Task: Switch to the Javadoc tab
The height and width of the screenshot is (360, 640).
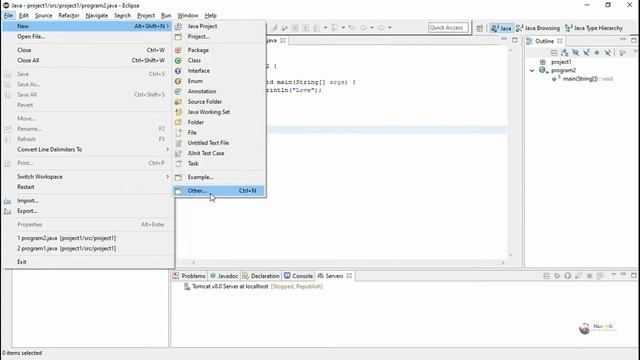Action: pyautogui.click(x=224, y=276)
